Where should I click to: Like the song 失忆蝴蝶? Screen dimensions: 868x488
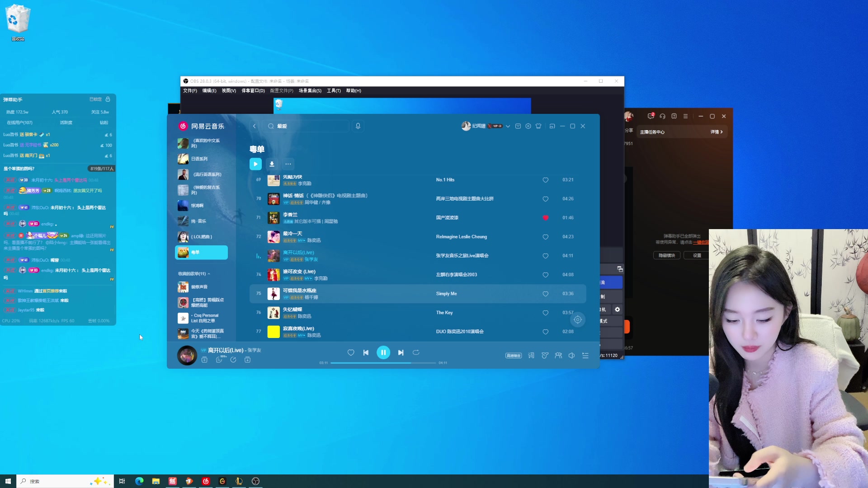pyautogui.click(x=546, y=313)
